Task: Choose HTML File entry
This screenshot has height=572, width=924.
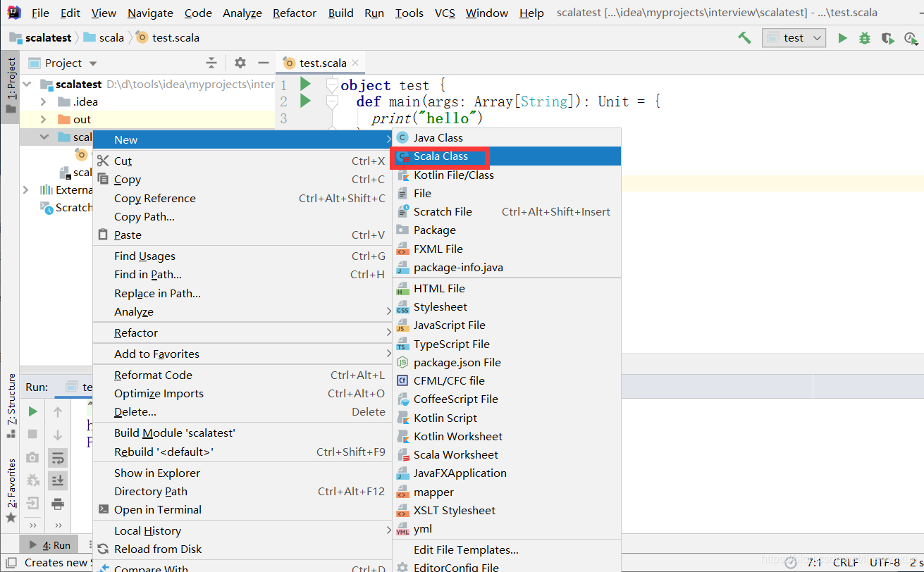Action: [506, 288]
